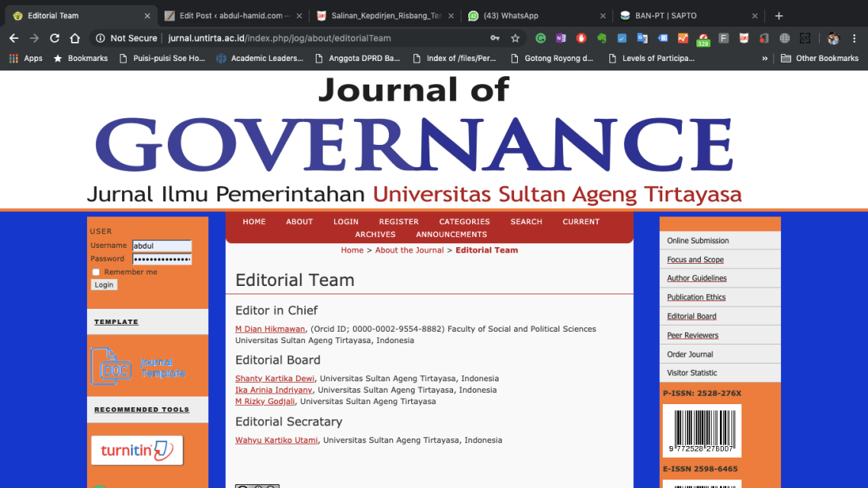The image size is (868, 488).
Task: Open the Chrome three-dot menu
Action: [x=854, y=38]
